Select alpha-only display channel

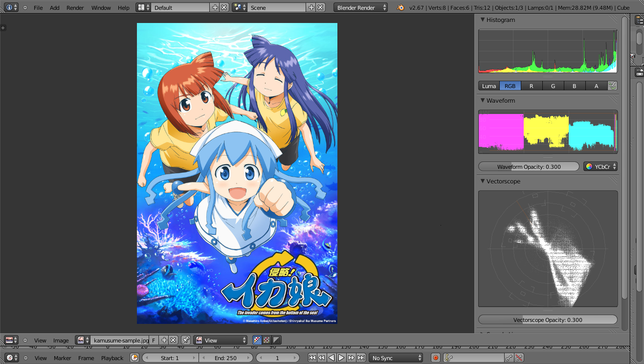click(276, 340)
